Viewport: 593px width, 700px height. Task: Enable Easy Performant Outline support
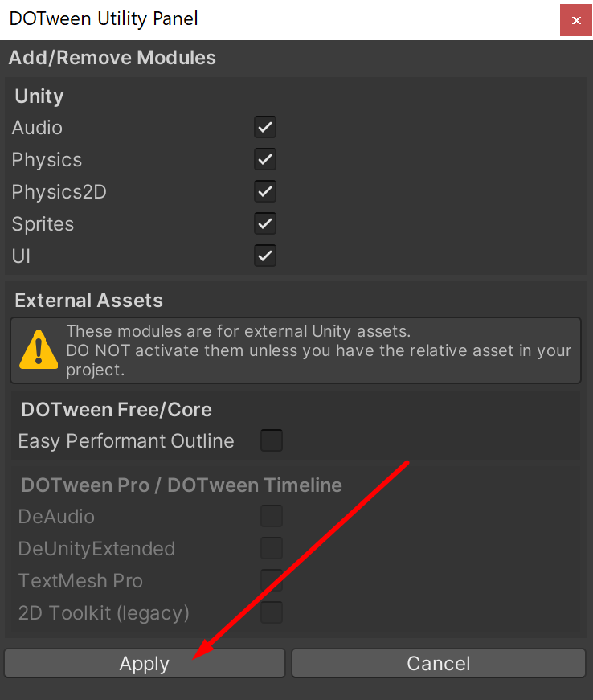pos(271,440)
